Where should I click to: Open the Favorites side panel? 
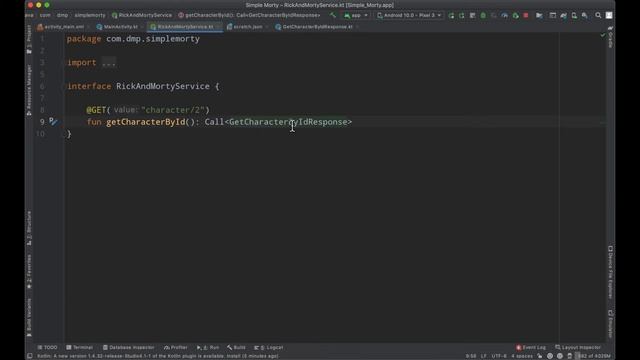(x=29, y=271)
